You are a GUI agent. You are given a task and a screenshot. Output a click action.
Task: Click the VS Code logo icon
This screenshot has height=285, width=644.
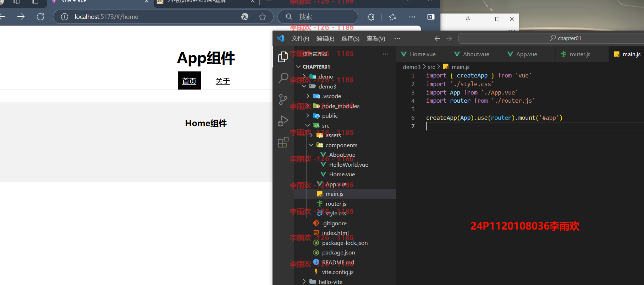pyautogui.click(x=280, y=38)
